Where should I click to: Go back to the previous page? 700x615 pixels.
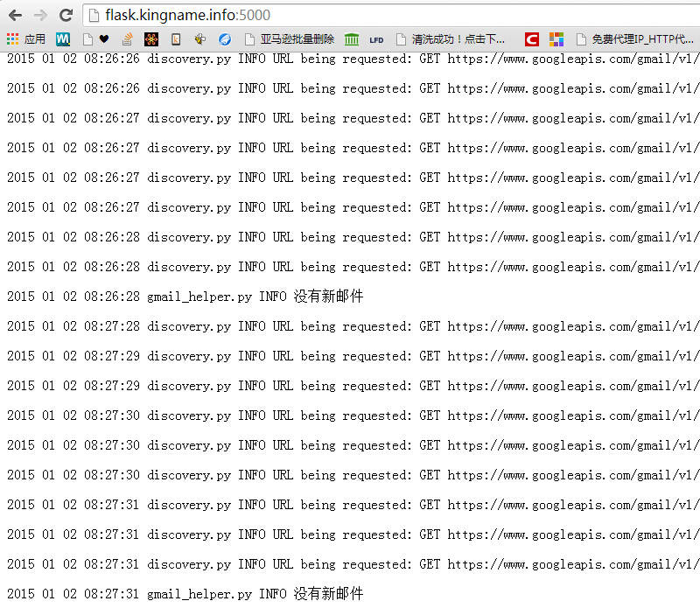tap(15, 16)
